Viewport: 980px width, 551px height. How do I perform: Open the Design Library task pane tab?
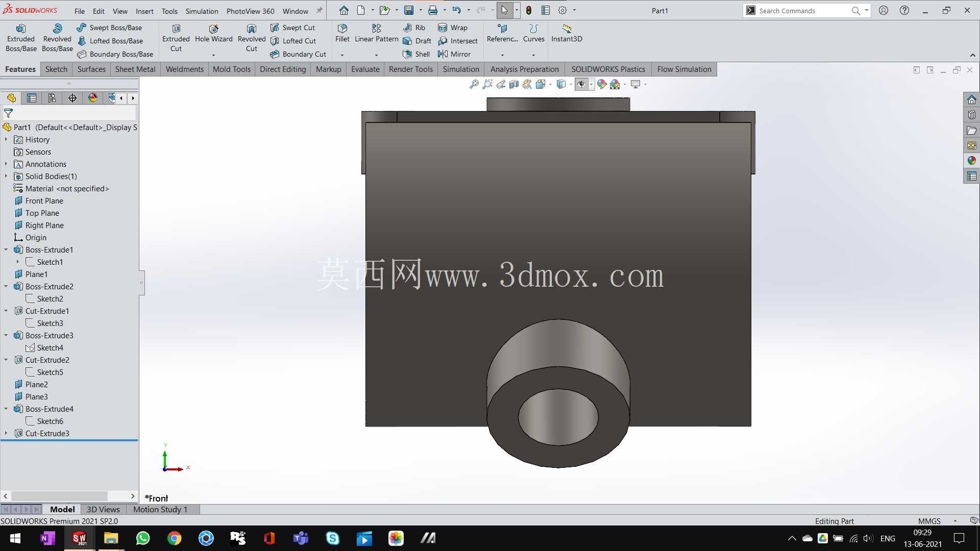(972, 115)
